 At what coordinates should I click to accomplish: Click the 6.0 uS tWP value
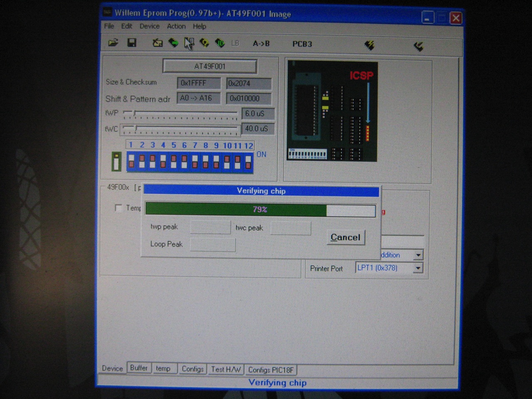pos(258,113)
